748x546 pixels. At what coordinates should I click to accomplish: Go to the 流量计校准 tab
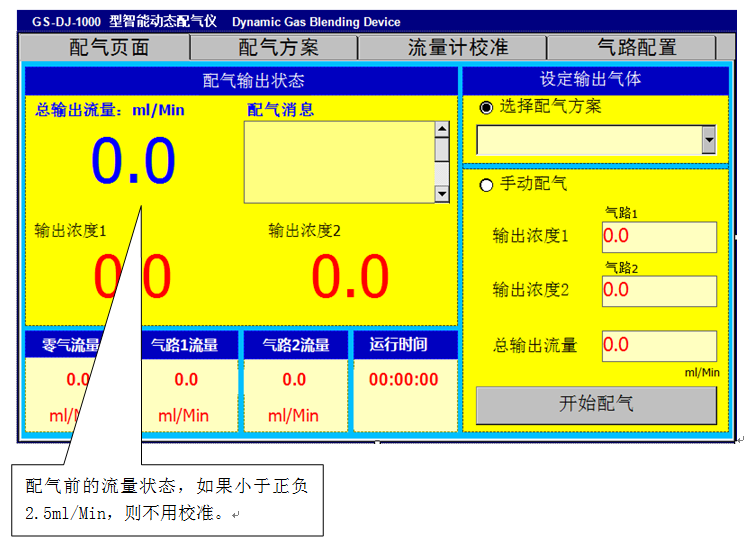pyautogui.click(x=457, y=47)
